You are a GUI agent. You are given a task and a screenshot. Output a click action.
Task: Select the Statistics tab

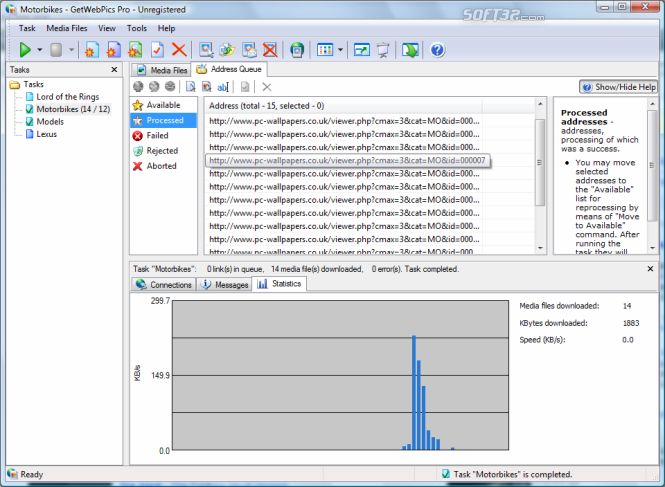tap(279, 284)
